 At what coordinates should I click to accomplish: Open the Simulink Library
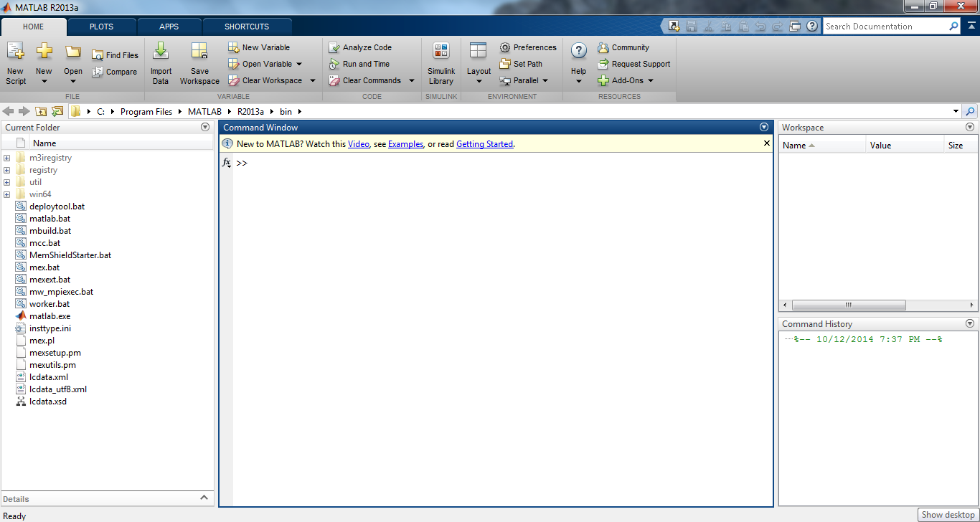click(441, 63)
